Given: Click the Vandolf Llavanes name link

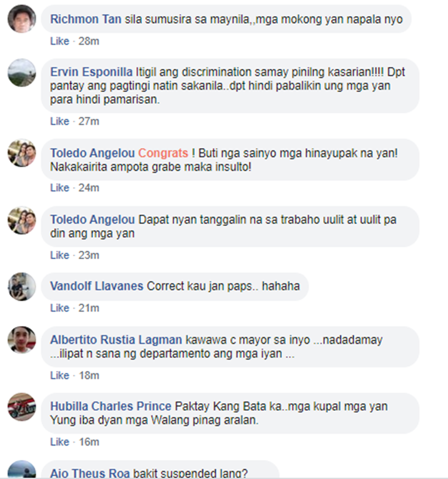Looking at the screenshot, I should (97, 286).
